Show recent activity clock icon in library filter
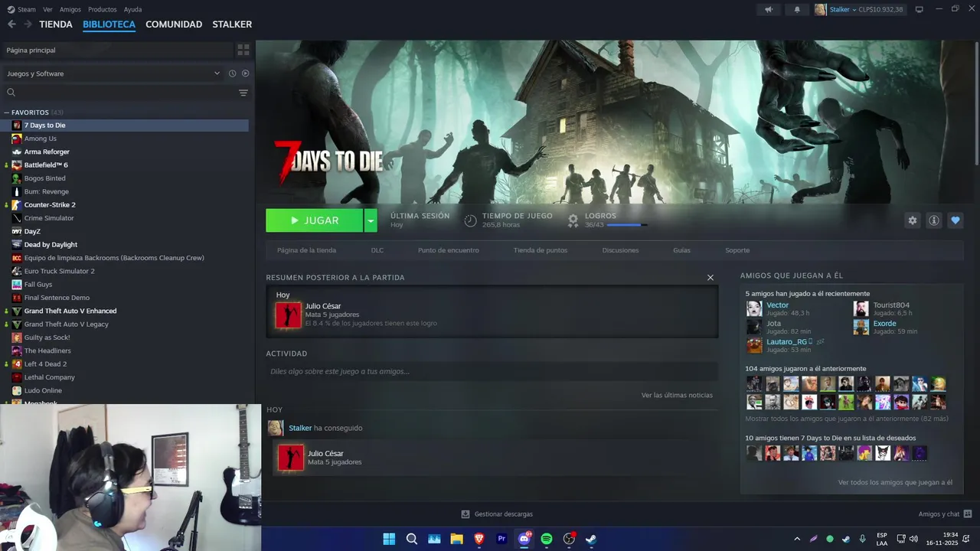This screenshot has width=980, height=551. click(x=232, y=73)
